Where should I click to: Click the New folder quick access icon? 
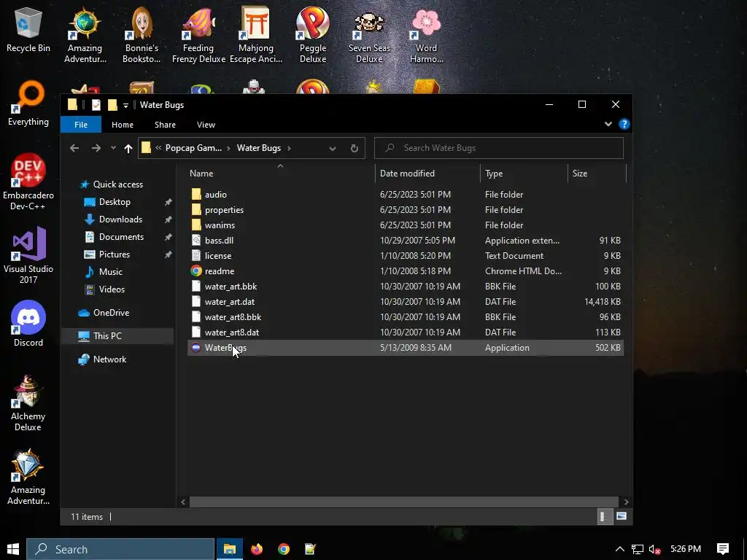[x=112, y=105]
